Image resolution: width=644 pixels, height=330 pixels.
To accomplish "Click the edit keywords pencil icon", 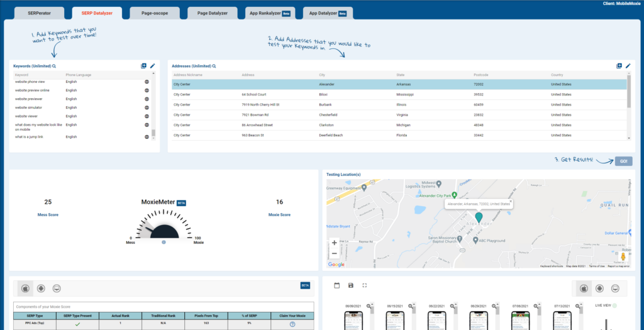I will pos(152,65).
